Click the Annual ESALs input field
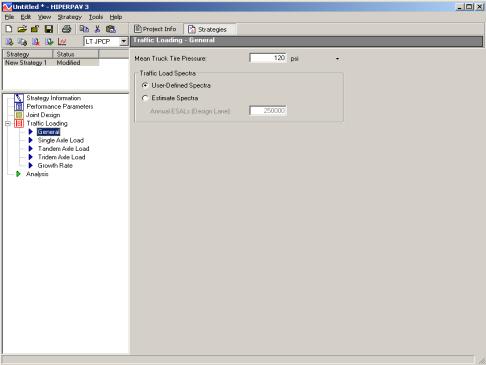This screenshot has width=486, height=365. pyautogui.click(x=268, y=110)
